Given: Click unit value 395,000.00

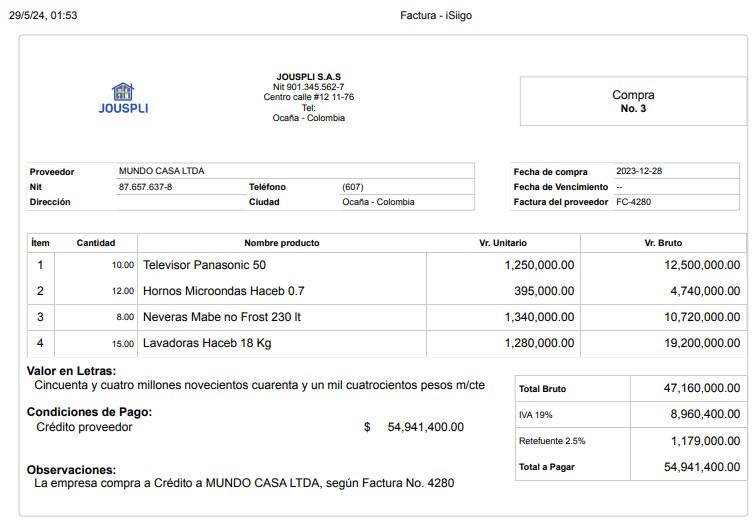Looking at the screenshot, I should [544, 291].
